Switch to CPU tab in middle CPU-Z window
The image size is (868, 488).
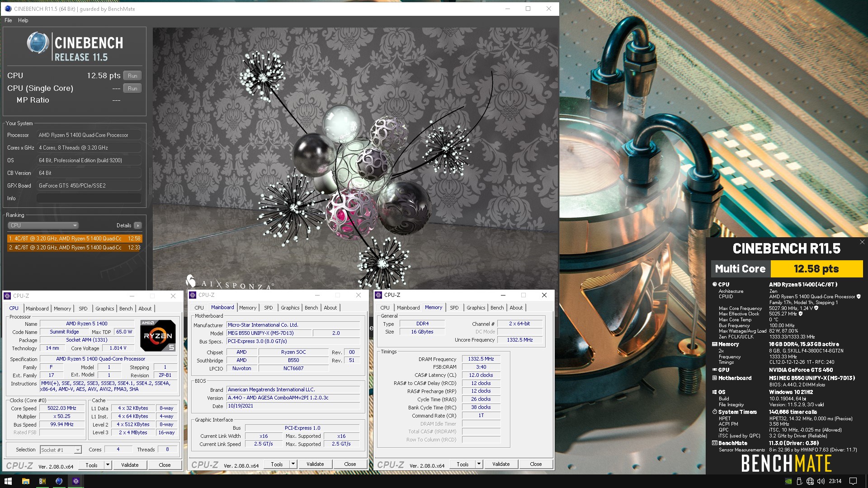(199, 308)
